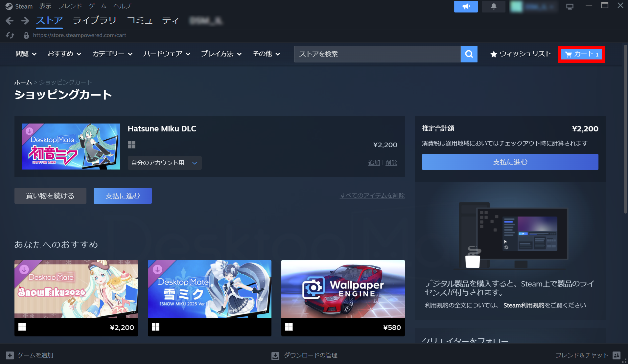The height and width of the screenshot is (364, 628).
Task: Expand the カテゴリー dropdown
Action: point(112,54)
